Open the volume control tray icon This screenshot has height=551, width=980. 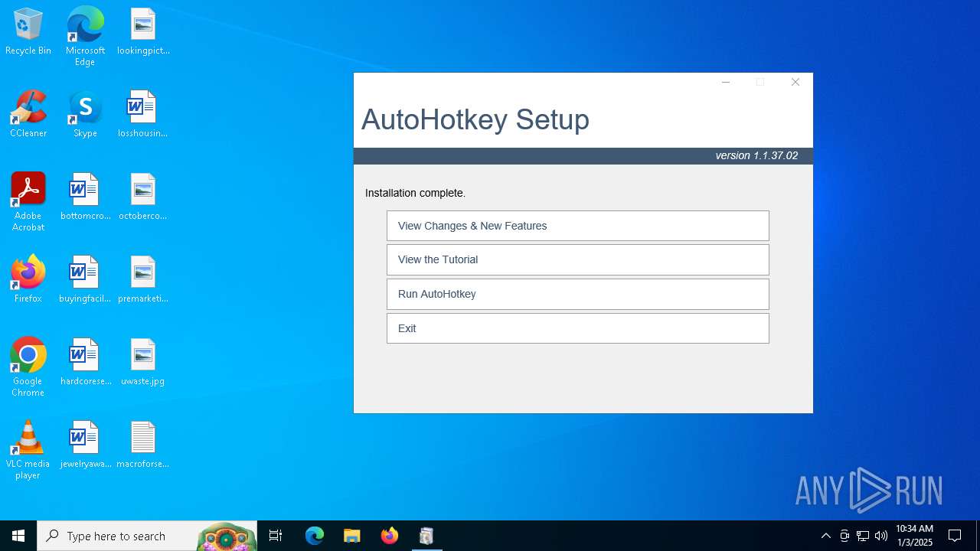[881, 536]
